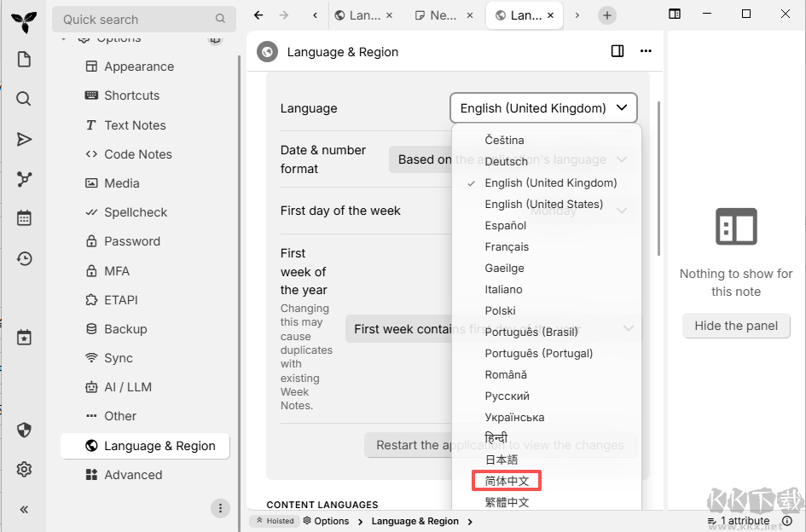Click Language & Region breadcrumb
806x532 pixels.
click(415, 521)
